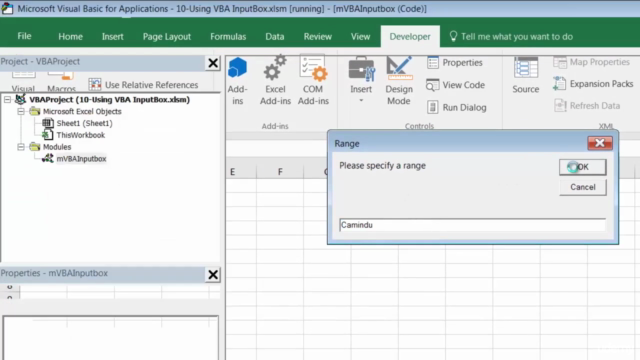Open the File tab
Screen dimensions: 640x360
pyautogui.click(x=24, y=36)
